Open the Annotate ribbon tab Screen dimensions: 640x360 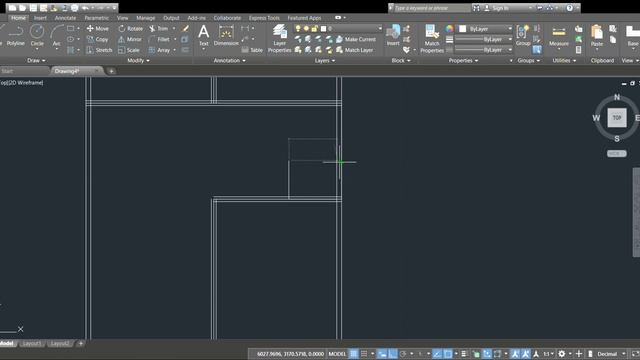pyautogui.click(x=65, y=18)
